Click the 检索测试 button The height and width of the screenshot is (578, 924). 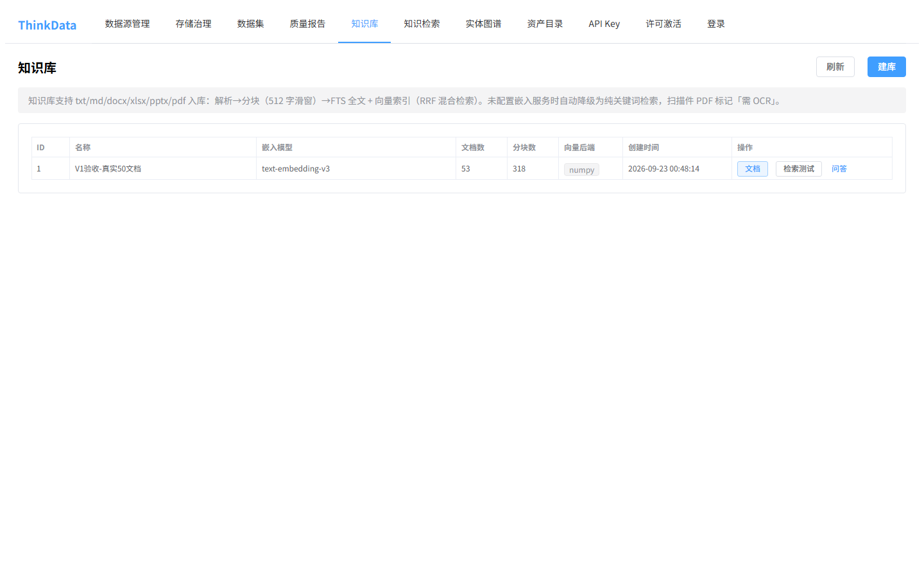pos(798,169)
